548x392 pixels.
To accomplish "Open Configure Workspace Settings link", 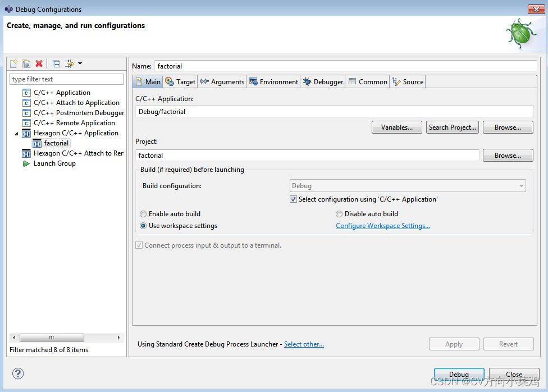I will click(x=383, y=226).
